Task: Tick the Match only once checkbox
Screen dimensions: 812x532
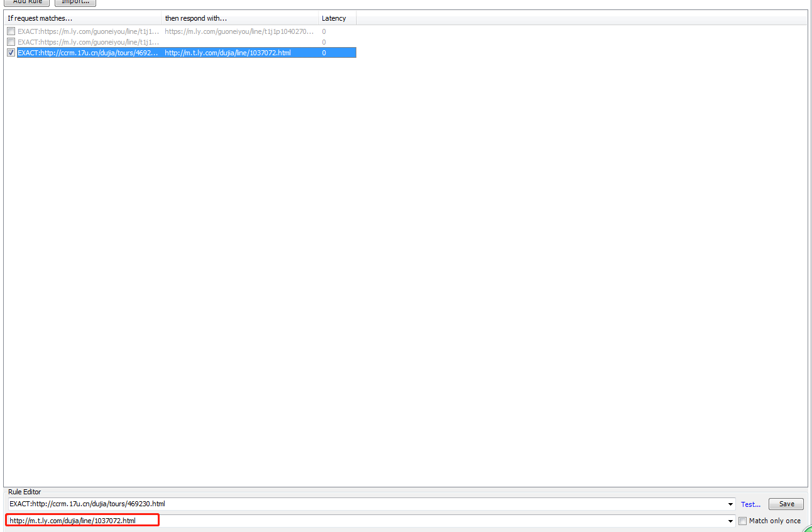Action: [743, 521]
